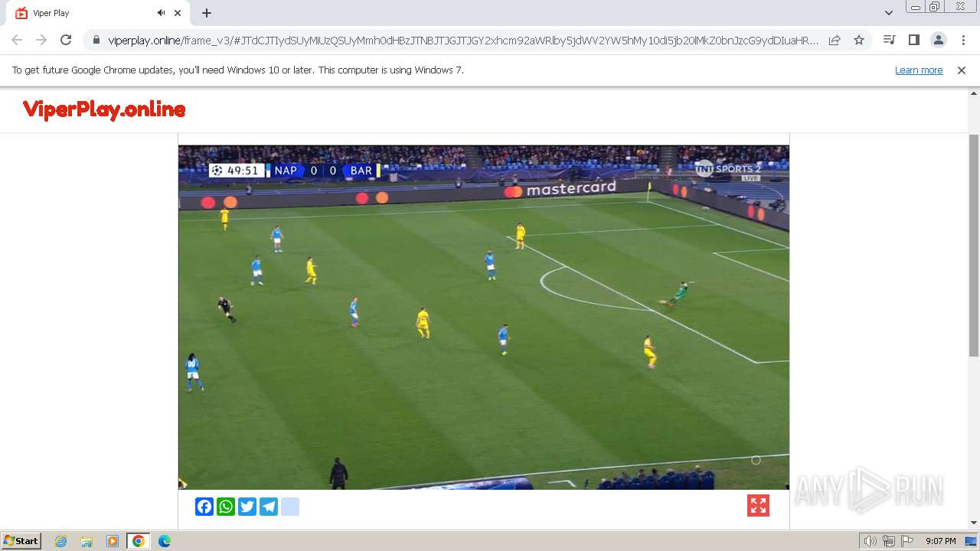The image size is (980, 551).
Task: Bookmark this page with the star
Action: click(859, 40)
